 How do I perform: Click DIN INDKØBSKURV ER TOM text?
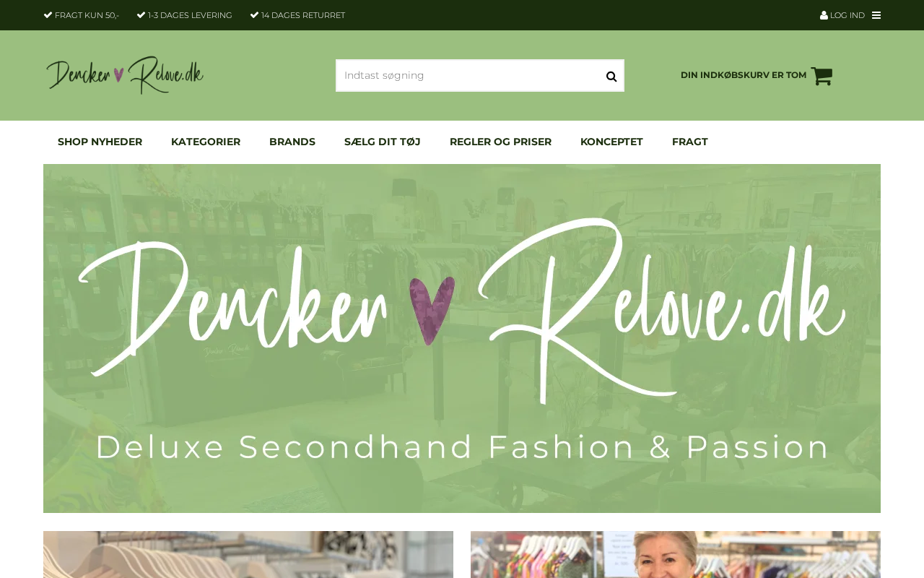coord(744,75)
